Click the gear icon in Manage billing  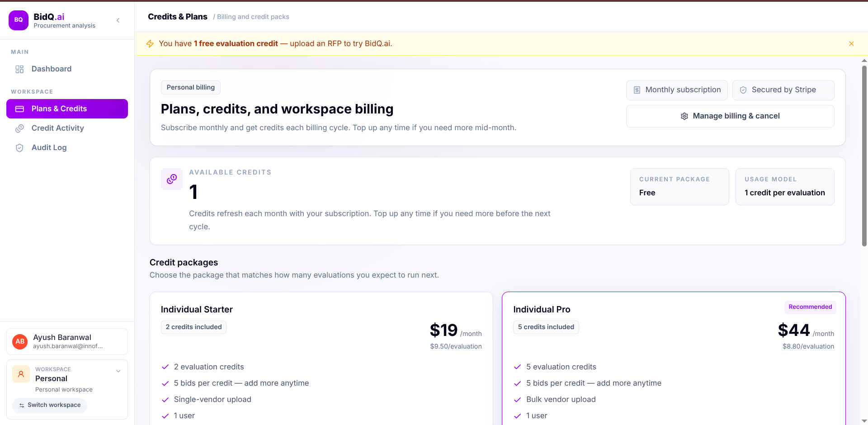684,116
